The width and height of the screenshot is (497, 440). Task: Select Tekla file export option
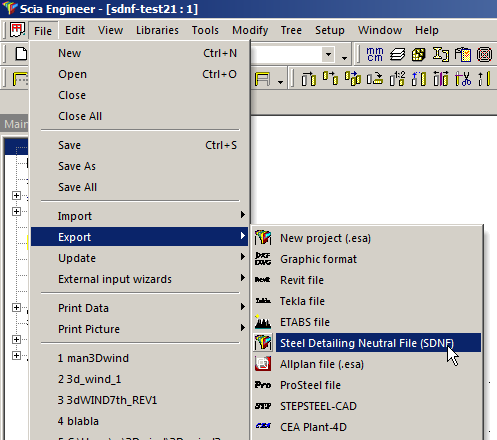(x=367, y=301)
